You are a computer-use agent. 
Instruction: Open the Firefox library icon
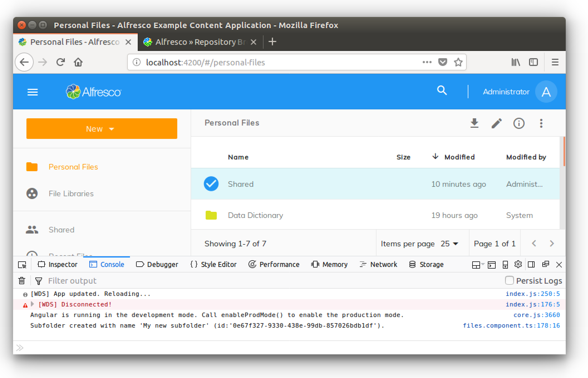(x=516, y=62)
